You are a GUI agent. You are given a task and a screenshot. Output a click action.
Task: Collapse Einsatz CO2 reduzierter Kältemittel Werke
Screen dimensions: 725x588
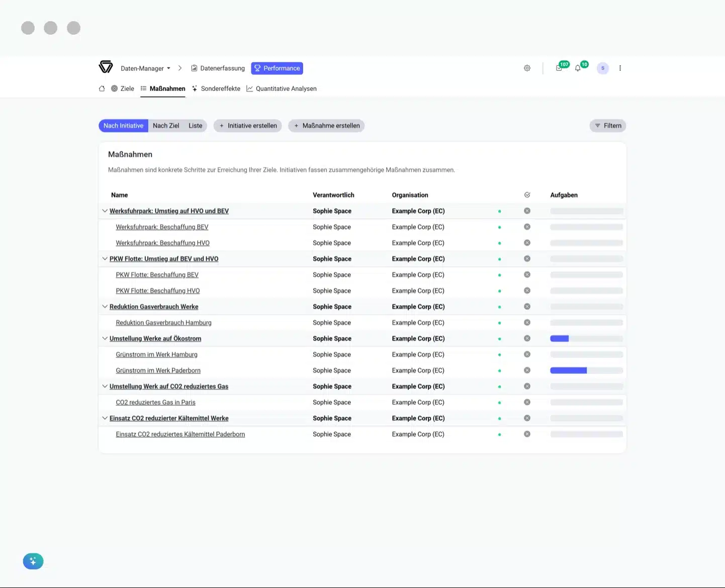tap(105, 418)
